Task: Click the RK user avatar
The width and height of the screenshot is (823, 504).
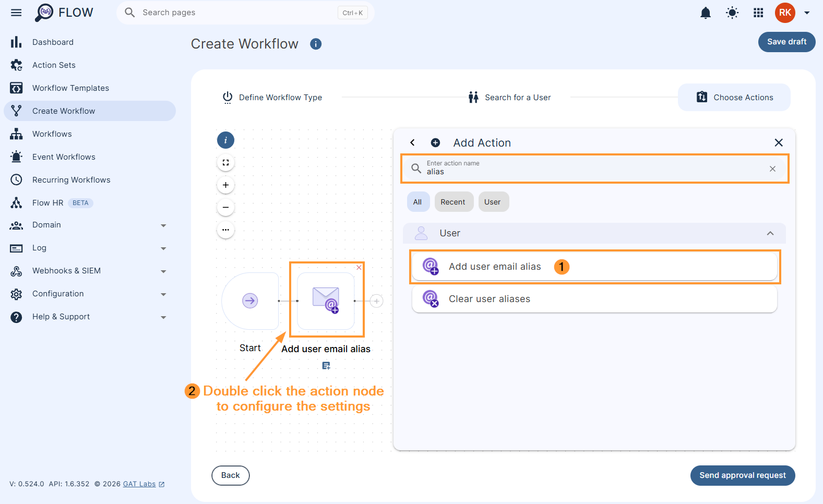Action: pyautogui.click(x=785, y=13)
